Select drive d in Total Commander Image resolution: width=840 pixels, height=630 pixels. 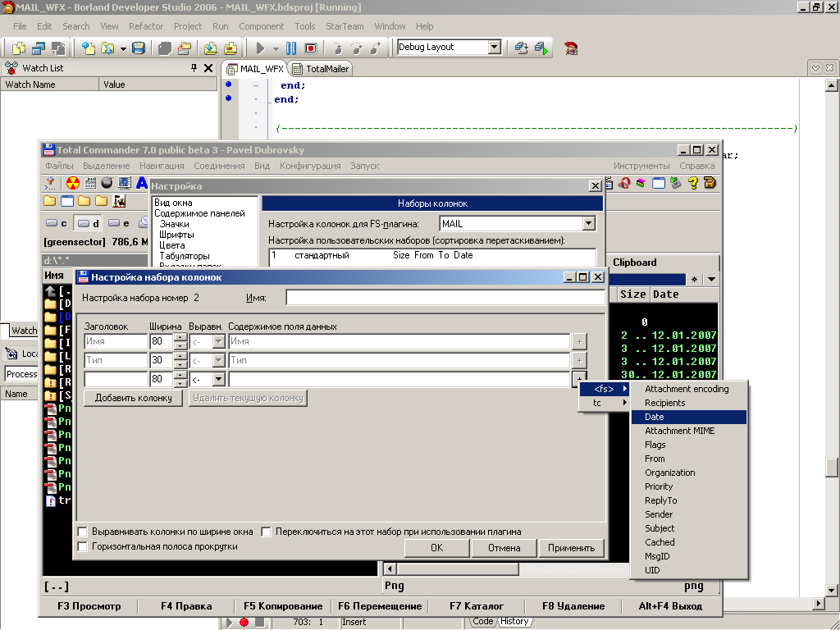tap(89, 223)
